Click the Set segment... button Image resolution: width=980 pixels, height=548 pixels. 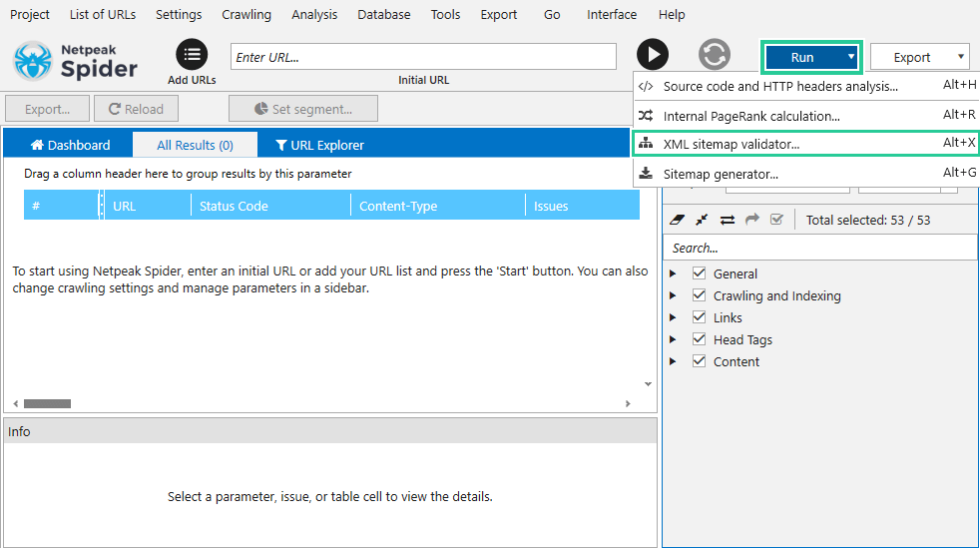(303, 109)
